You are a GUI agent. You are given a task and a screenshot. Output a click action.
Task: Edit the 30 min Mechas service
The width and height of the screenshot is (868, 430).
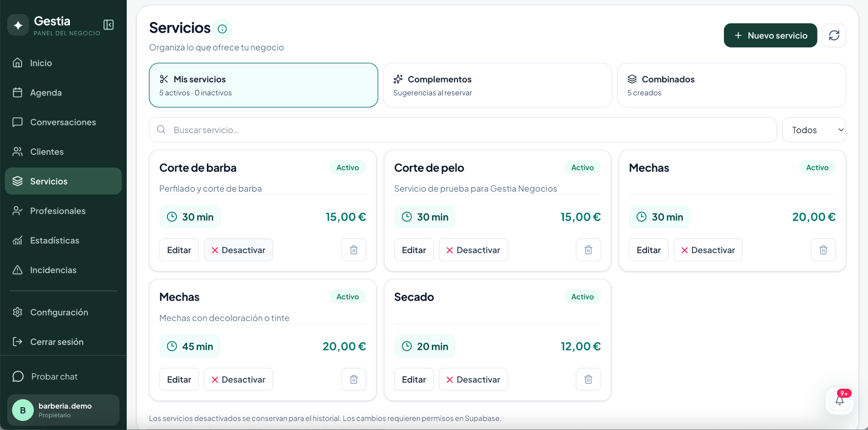click(648, 250)
